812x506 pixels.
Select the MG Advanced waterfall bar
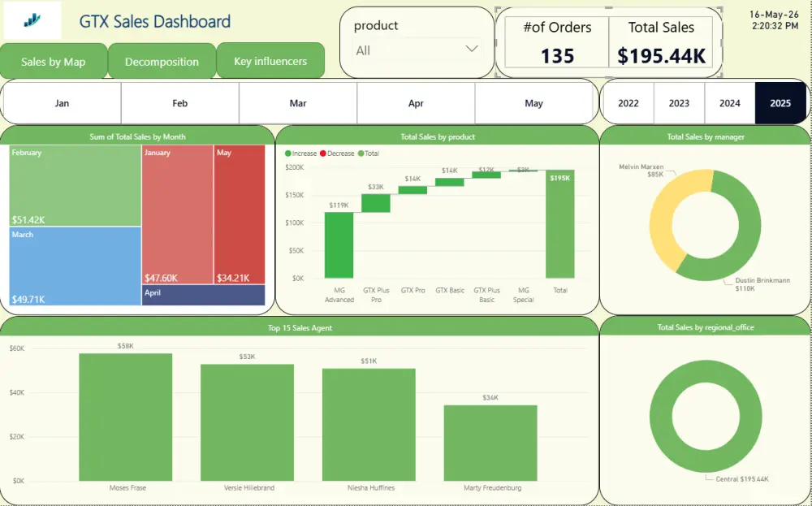[x=339, y=245]
